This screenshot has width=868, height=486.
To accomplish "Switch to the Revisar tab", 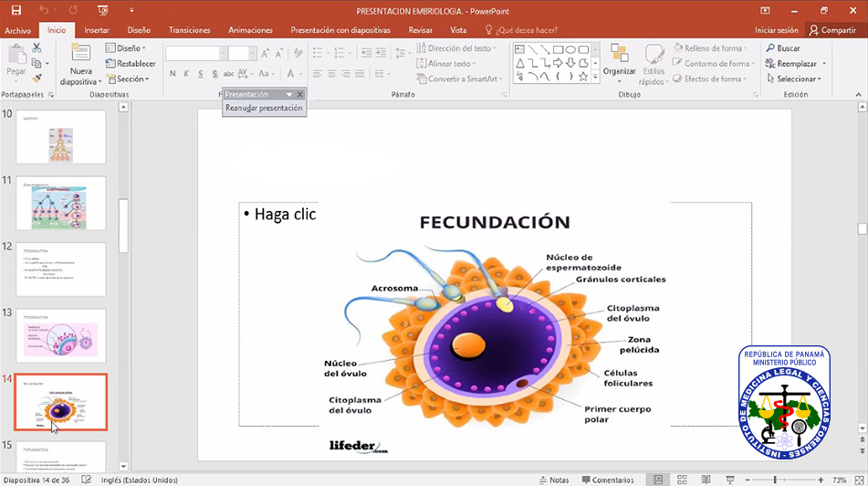I will click(420, 30).
